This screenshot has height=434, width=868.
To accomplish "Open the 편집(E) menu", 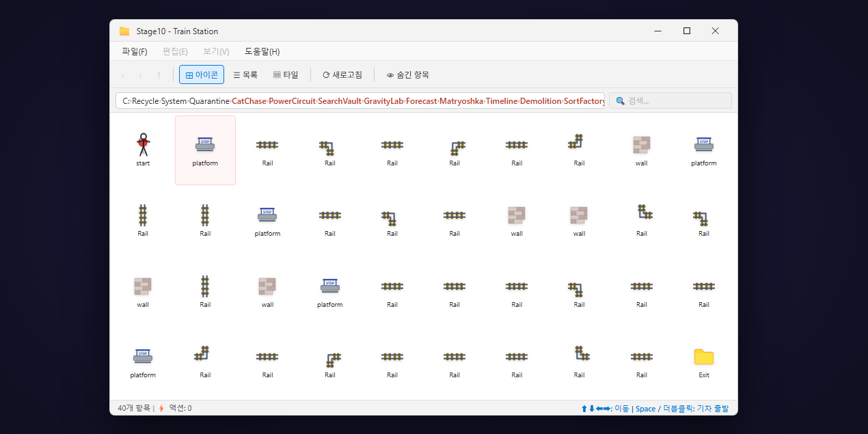I will click(175, 51).
